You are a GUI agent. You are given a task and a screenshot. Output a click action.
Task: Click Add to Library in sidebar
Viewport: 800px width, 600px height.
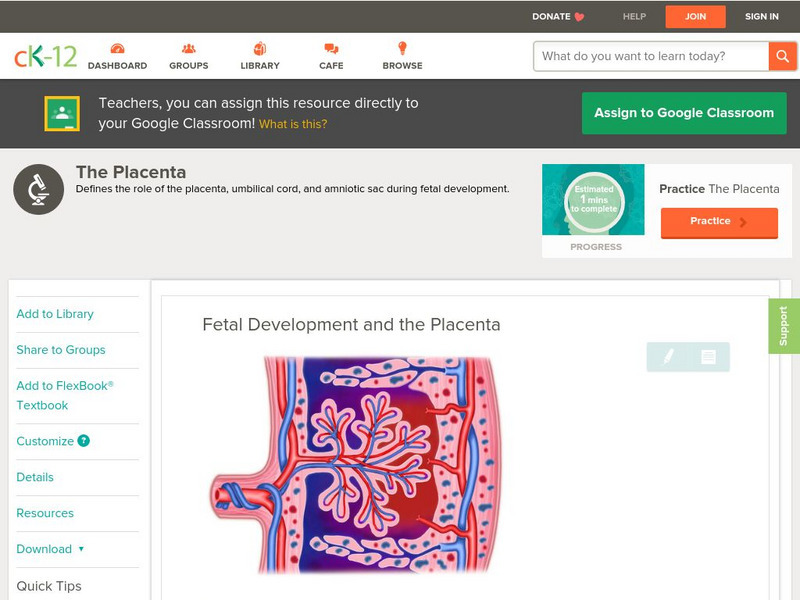tap(55, 314)
